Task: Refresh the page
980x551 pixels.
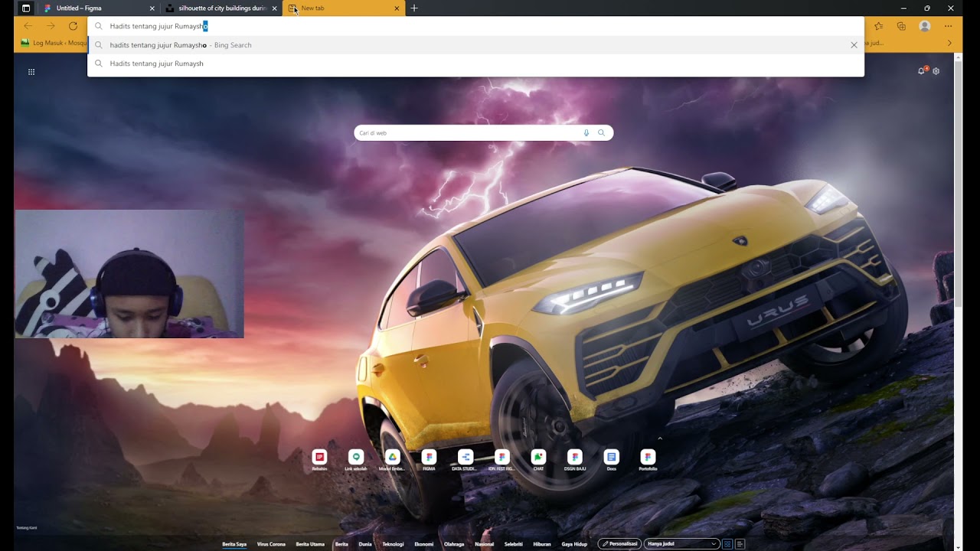Action: [73, 26]
